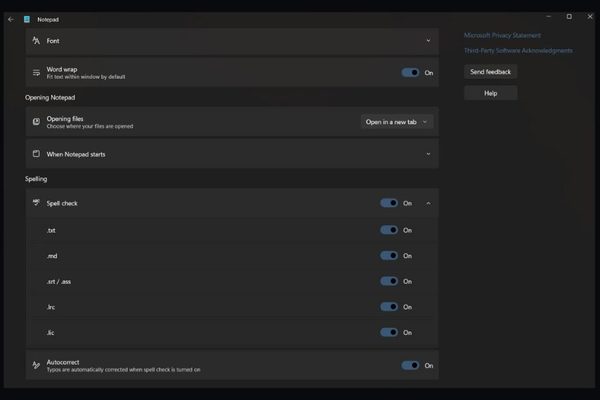600x400 pixels.
Task: Maximize the Notepad window
Action: point(569,16)
